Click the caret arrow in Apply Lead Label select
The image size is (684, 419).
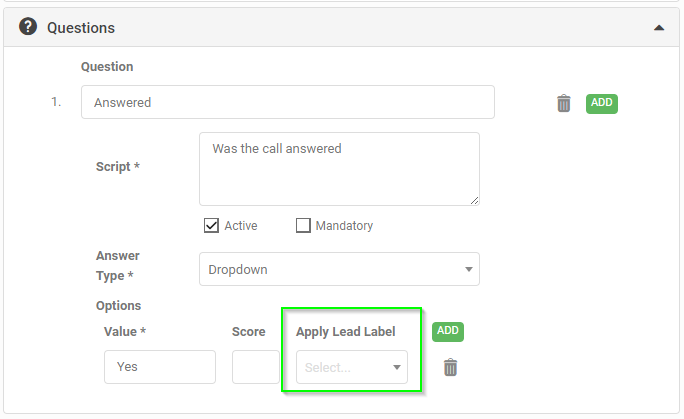(397, 368)
